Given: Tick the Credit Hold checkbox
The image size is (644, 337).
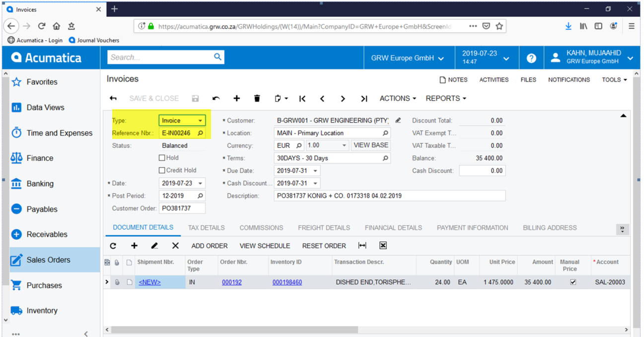Looking at the screenshot, I should coord(162,170).
